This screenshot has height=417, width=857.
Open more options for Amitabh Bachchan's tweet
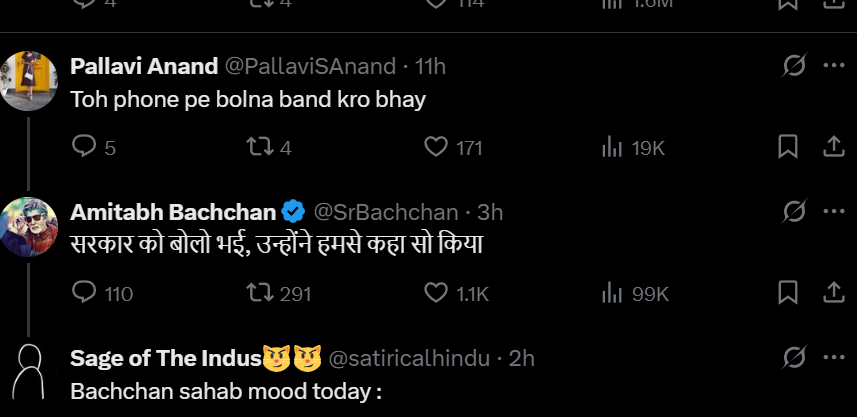click(834, 212)
